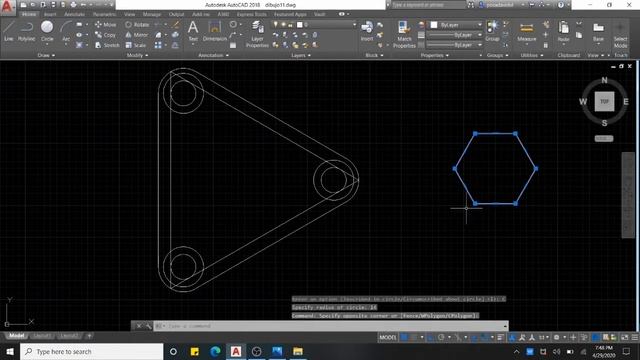Select the Polyline tool
The height and width of the screenshot is (360, 640).
point(27,31)
